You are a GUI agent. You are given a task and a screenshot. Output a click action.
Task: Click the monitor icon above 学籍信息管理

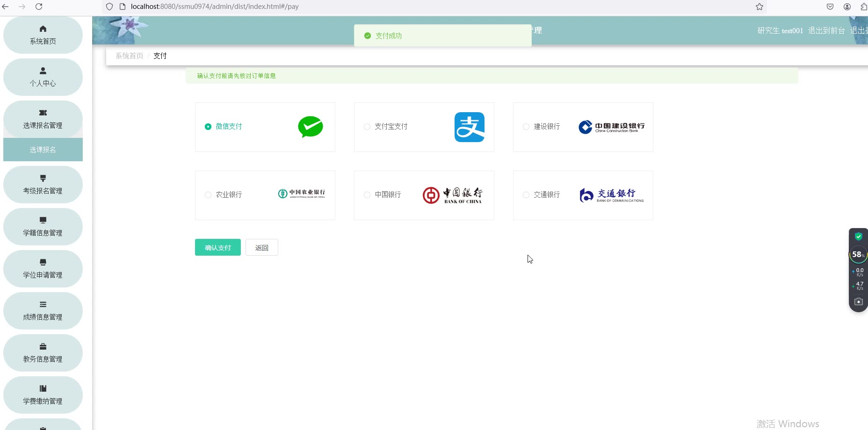coord(43,220)
